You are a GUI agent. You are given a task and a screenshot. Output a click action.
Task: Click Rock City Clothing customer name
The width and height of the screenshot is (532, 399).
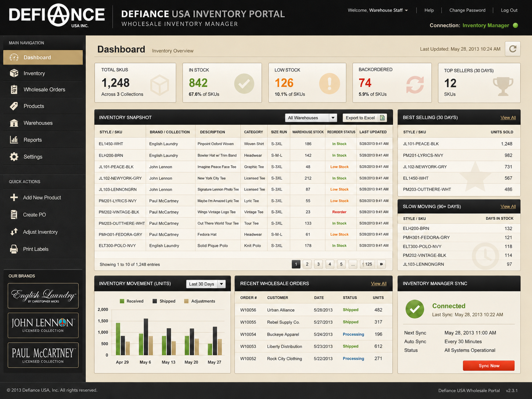284,359
